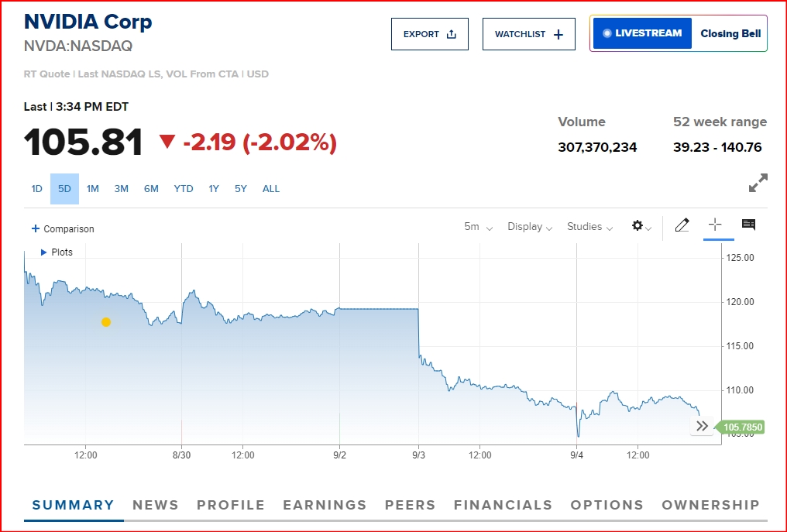
Task: Jump to latest data with double-arrow icon
Action: [x=702, y=426]
